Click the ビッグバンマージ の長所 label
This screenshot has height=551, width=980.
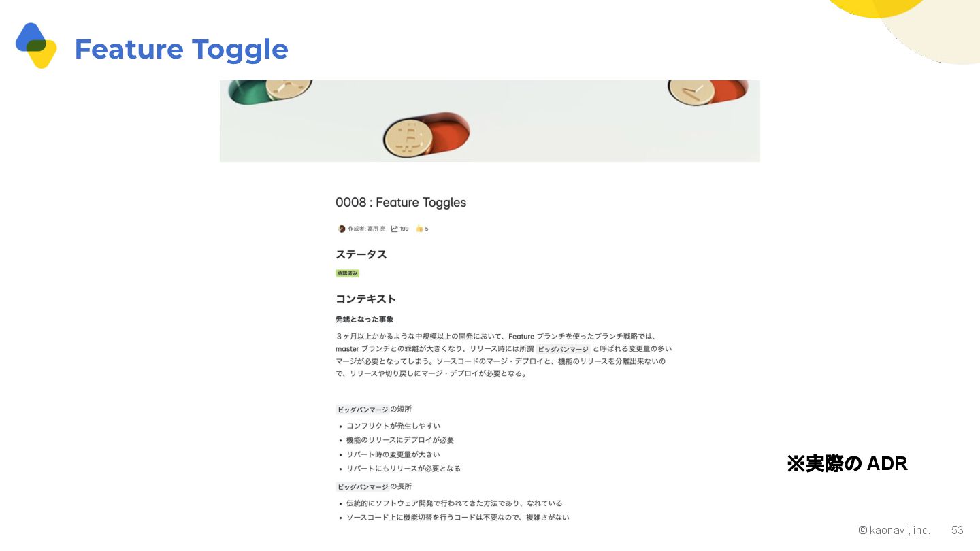point(374,487)
